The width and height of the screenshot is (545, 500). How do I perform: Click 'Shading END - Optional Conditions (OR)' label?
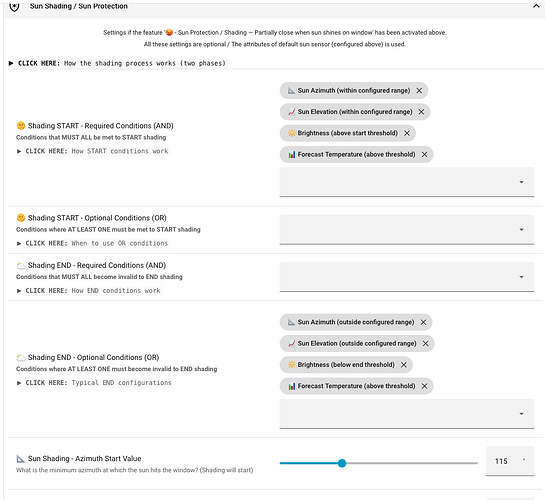click(93, 358)
